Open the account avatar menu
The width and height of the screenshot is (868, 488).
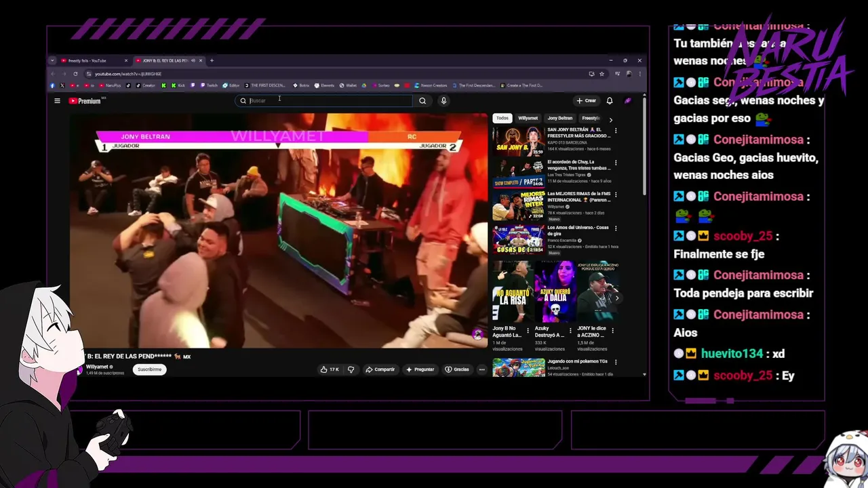(628, 101)
